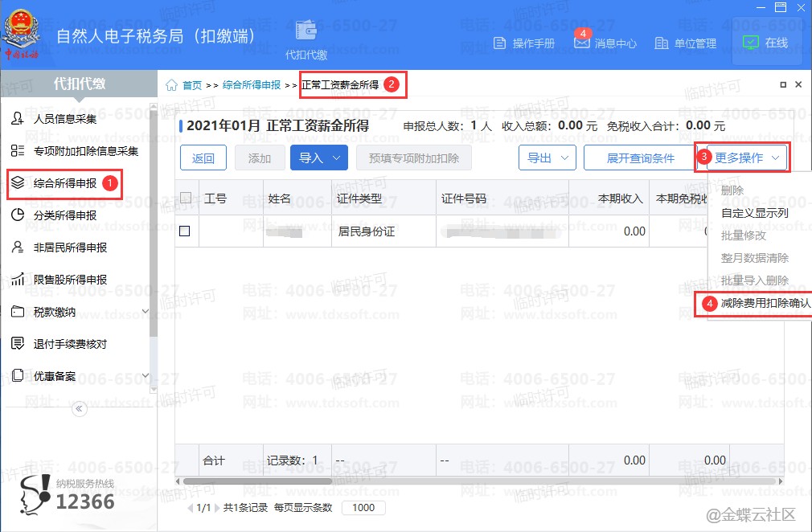Viewport: 812px width, 532px height.
Task: Click the 首页 home icon in breadcrumb
Action: (x=171, y=85)
